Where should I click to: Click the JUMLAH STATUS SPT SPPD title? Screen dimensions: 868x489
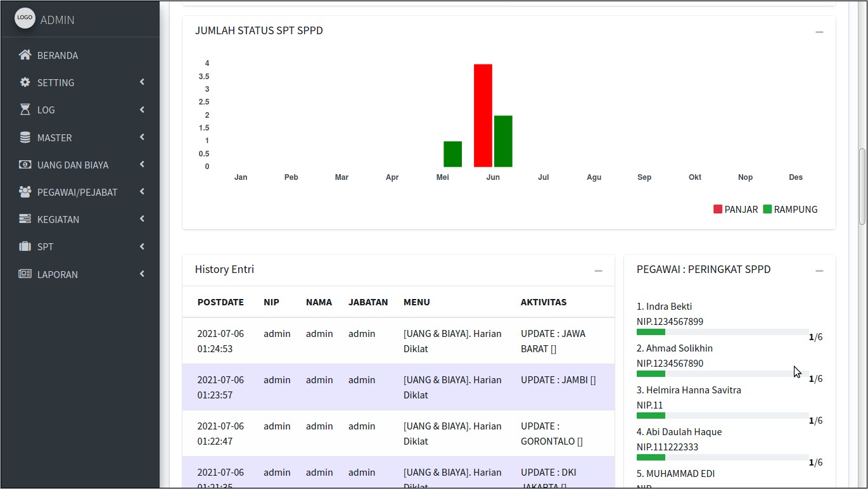coord(259,30)
